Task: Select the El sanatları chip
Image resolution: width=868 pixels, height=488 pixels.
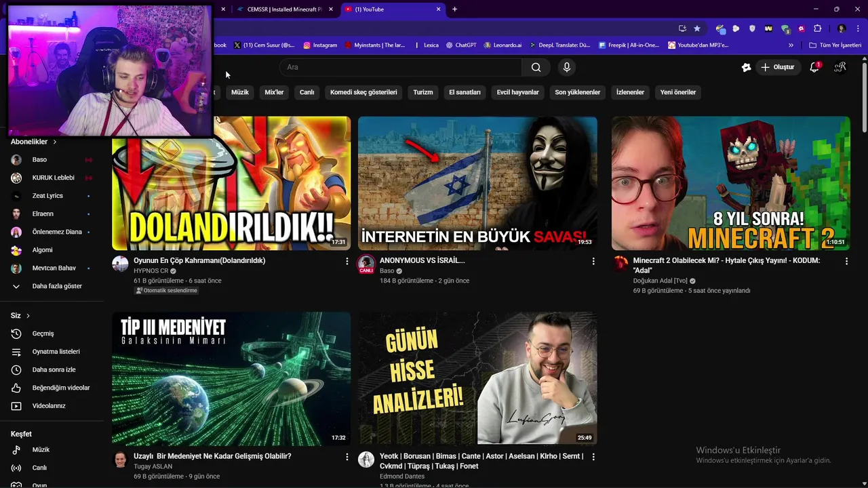Action: (x=465, y=92)
